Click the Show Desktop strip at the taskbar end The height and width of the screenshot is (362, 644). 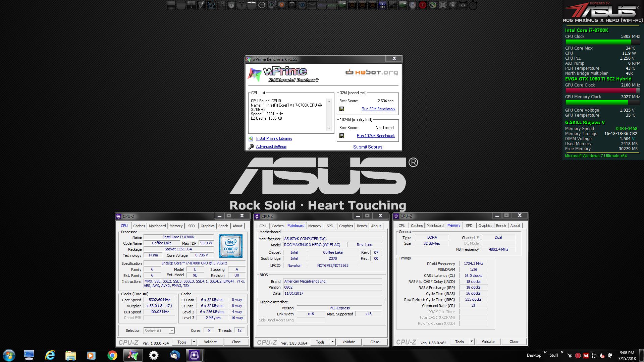[641, 355]
